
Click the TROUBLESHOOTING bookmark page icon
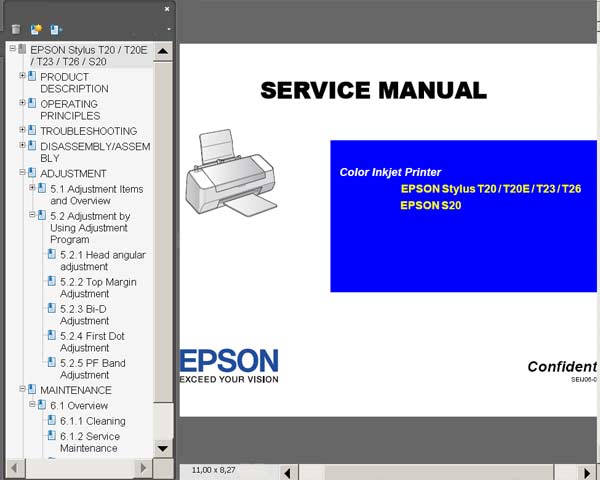click(32, 130)
